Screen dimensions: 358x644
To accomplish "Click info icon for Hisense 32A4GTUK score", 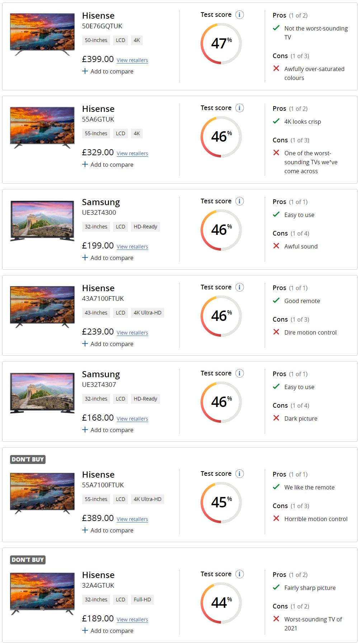I will 240,574.
